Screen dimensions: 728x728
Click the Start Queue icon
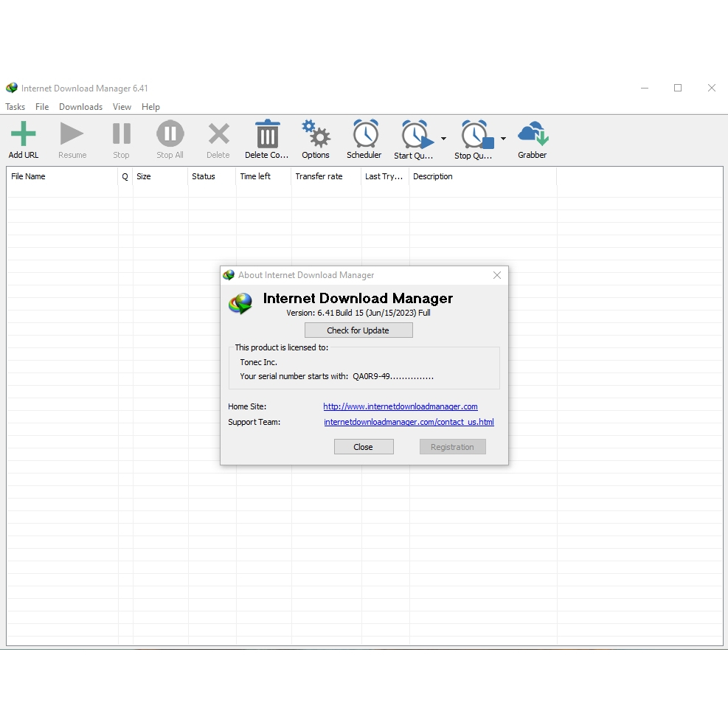pos(415,136)
